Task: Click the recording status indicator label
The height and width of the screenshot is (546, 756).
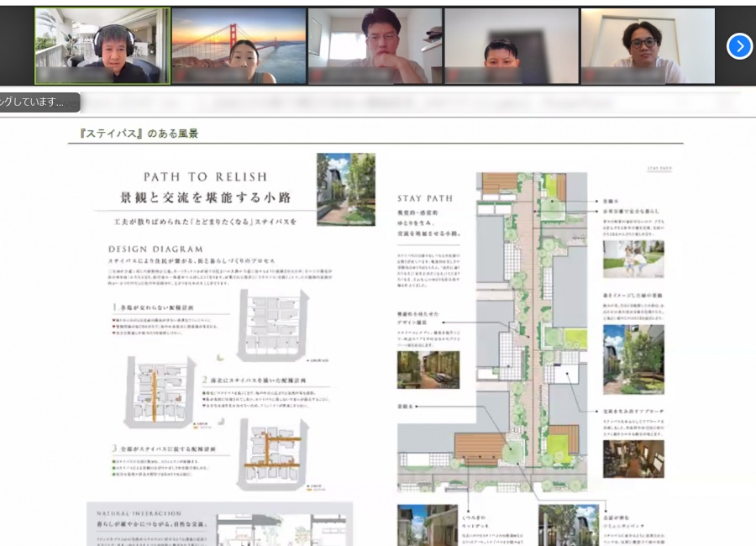Action: [x=38, y=102]
